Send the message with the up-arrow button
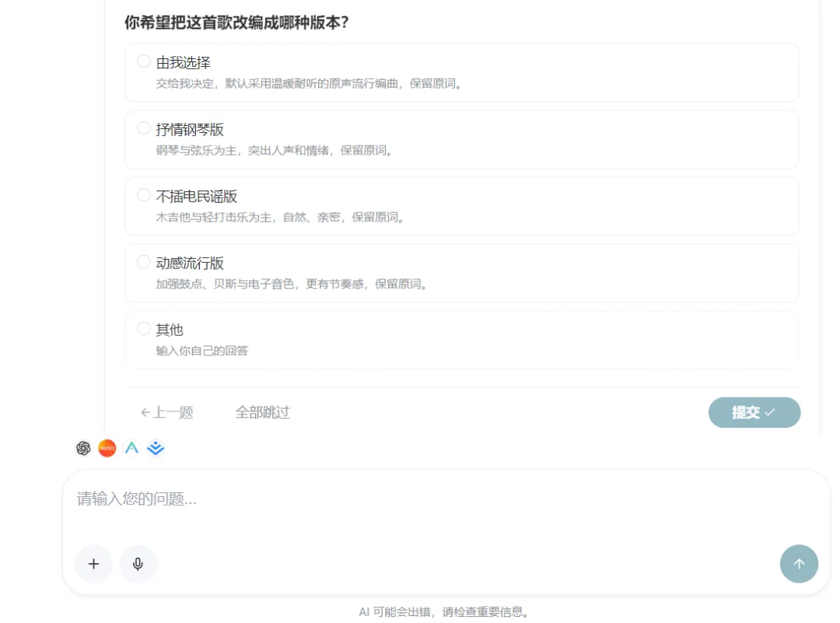 click(799, 564)
